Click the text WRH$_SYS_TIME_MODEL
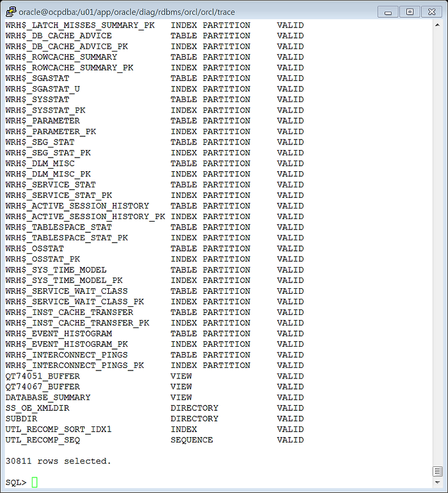448x493 pixels. 56,270
